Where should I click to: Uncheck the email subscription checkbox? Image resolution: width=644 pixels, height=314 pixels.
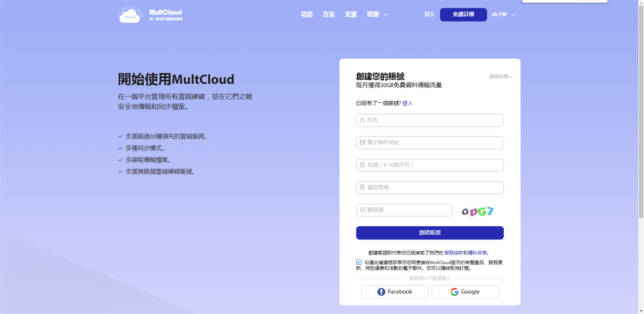(359, 262)
